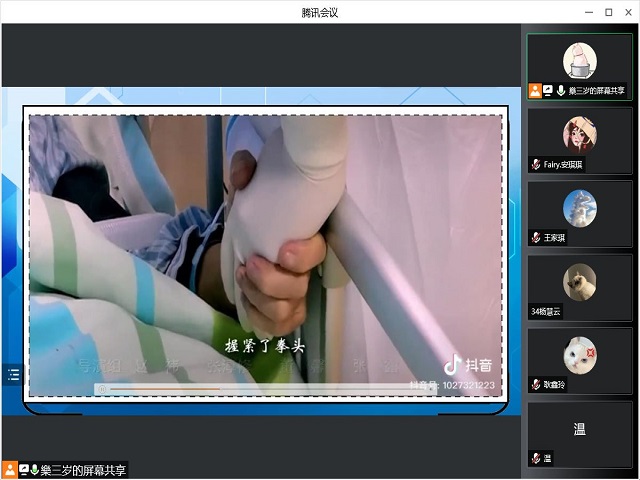The width and height of the screenshot is (640, 480).
Task: Click the muted mic icon next to 温
Action: [536, 458]
